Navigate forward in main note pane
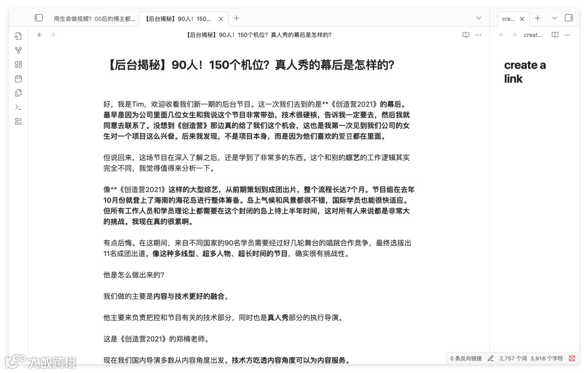 53,35
